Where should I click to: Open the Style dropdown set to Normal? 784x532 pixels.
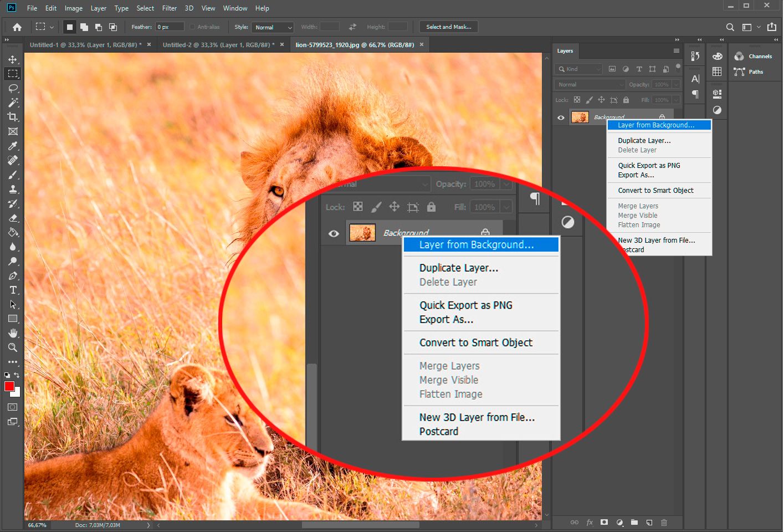272,27
